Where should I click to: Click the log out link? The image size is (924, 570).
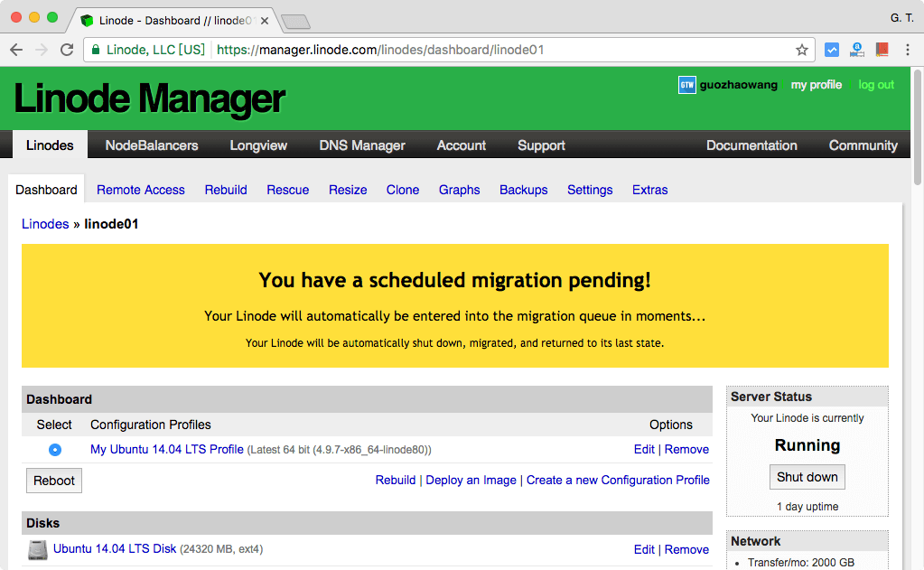tap(876, 85)
